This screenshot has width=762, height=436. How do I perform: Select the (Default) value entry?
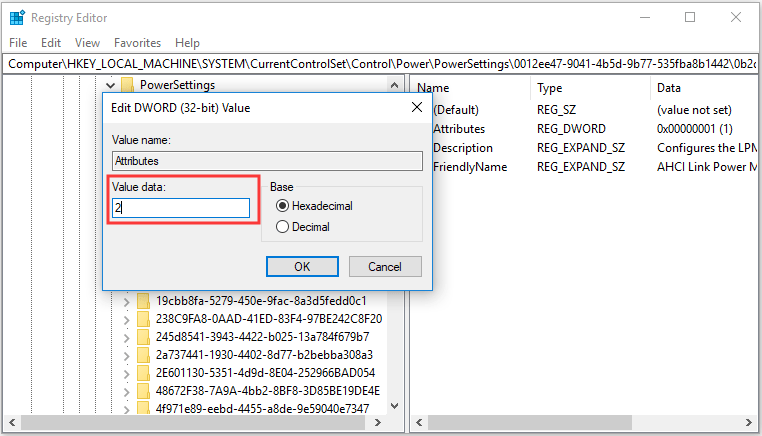coord(456,110)
